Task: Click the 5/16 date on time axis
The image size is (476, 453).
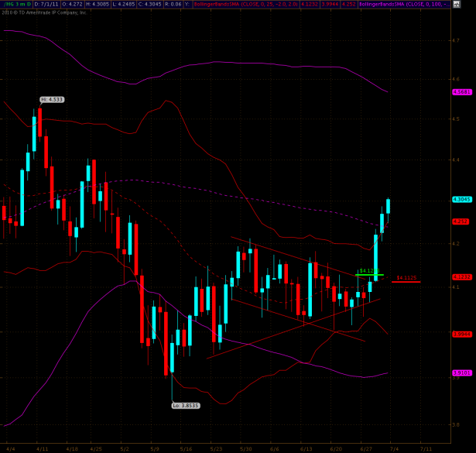Action: point(185,448)
